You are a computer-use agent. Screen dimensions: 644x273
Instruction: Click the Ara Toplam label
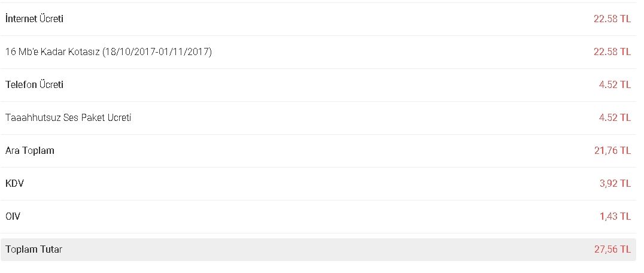[x=30, y=151]
